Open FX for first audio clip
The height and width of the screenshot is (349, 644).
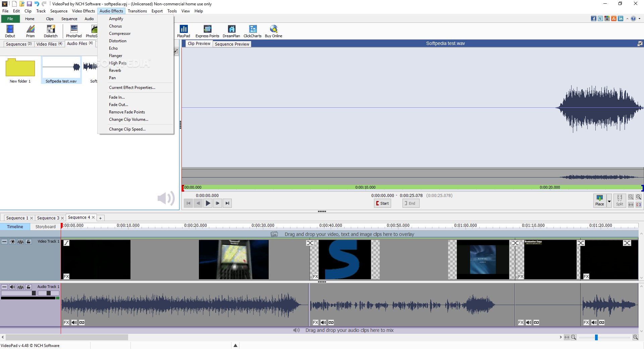pyautogui.click(x=66, y=322)
